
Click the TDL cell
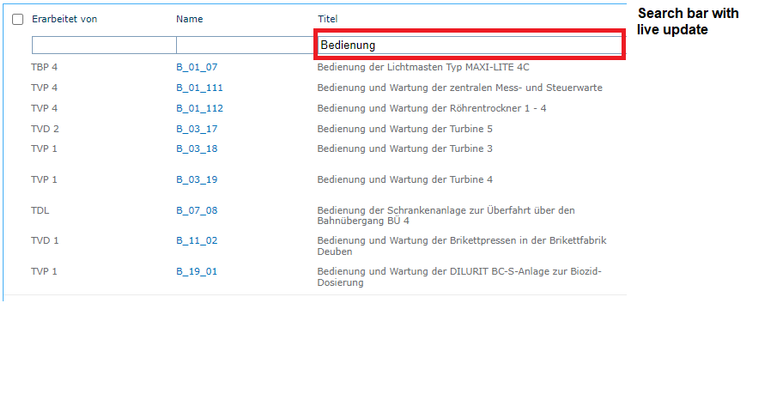click(x=40, y=211)
